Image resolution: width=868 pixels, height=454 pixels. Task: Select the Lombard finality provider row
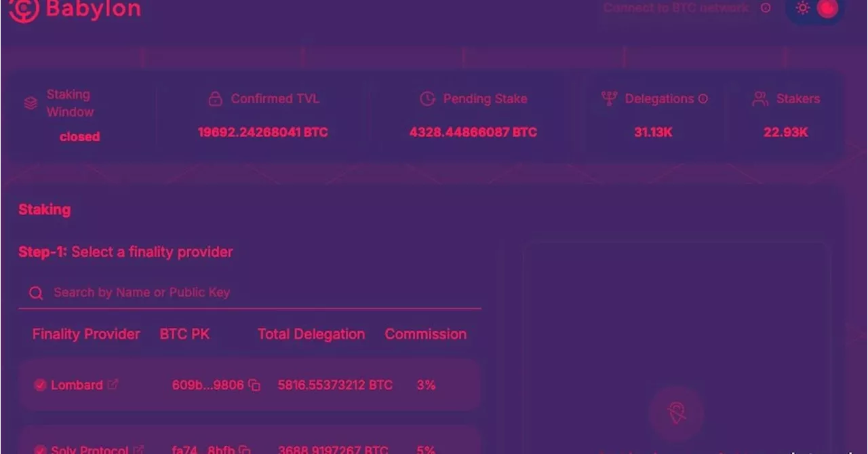click(250, 385)
